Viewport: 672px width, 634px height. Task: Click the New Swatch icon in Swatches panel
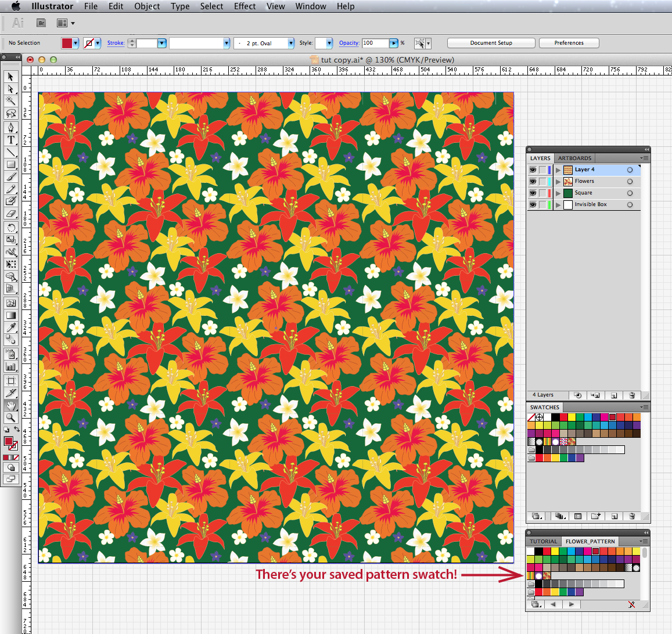[614, 516]
